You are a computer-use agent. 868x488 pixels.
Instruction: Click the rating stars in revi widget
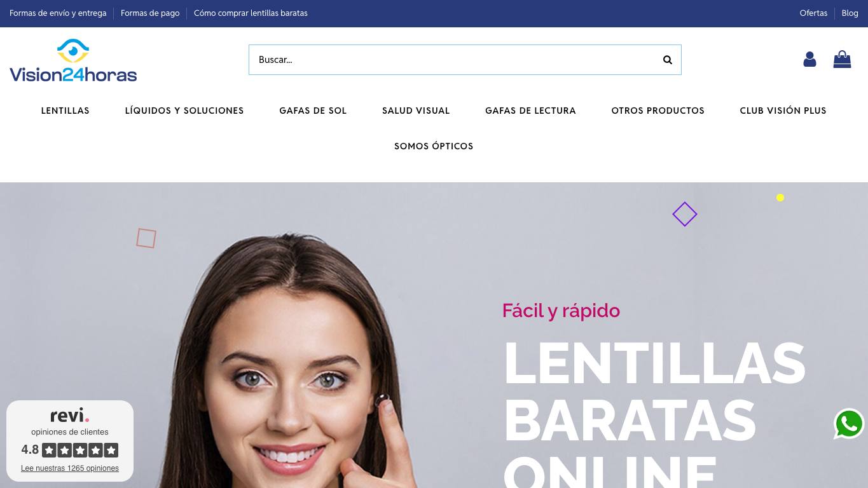point(80,451)
